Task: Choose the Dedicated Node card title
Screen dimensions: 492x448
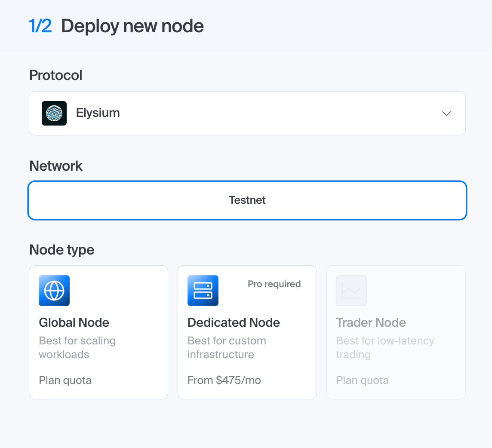Action: [x=234, y=322]
